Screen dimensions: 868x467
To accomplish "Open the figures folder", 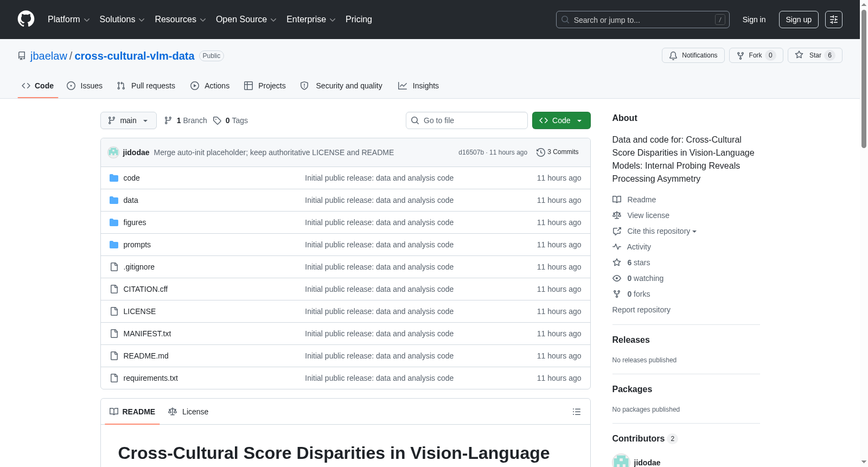I will pyautogui.click(x=135, y=222).
